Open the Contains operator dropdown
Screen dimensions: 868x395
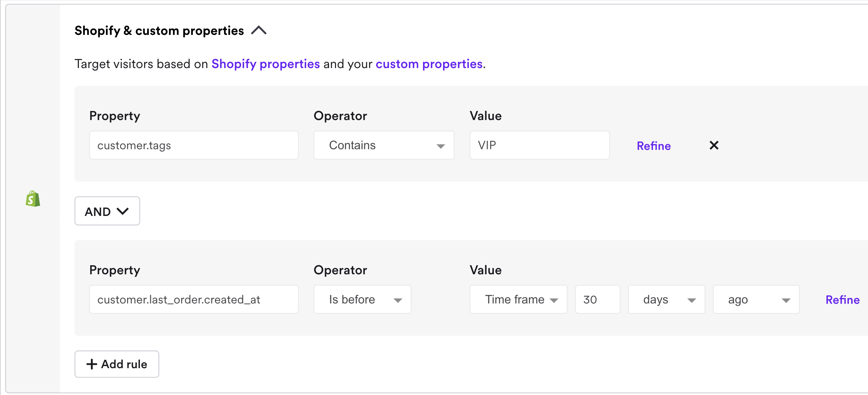click(x=383, y=145)
